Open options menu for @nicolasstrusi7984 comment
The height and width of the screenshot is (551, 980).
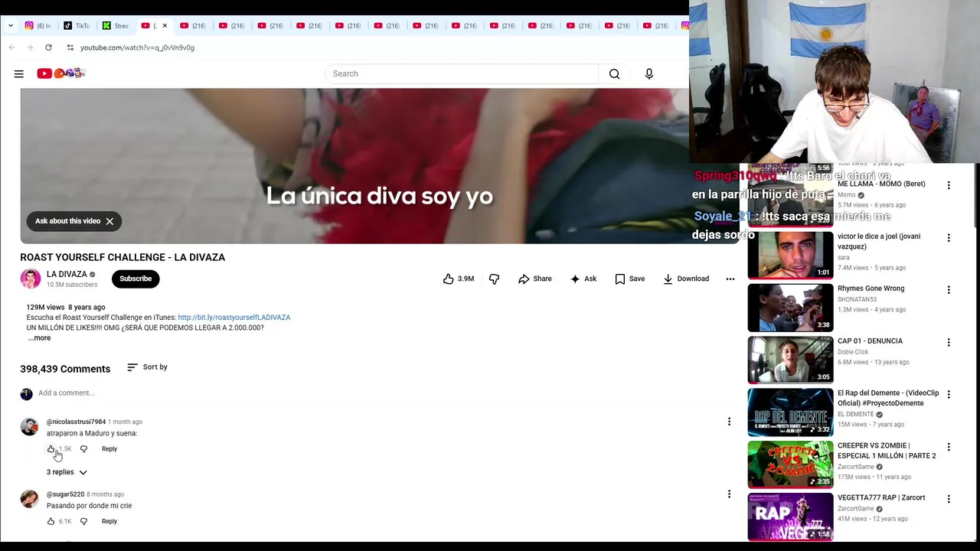pyautogui.click(x=729, y=422)
